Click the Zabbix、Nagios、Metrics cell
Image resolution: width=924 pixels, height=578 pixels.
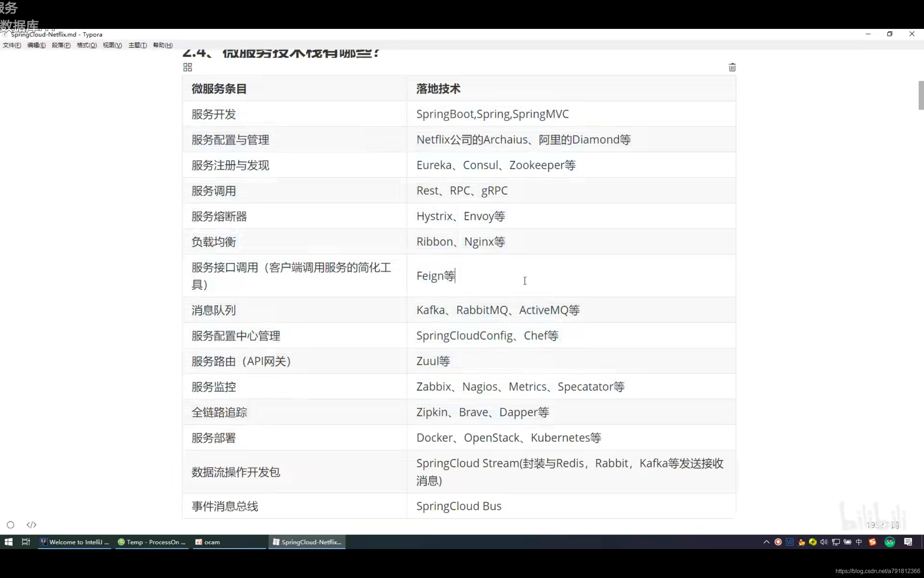571,387
